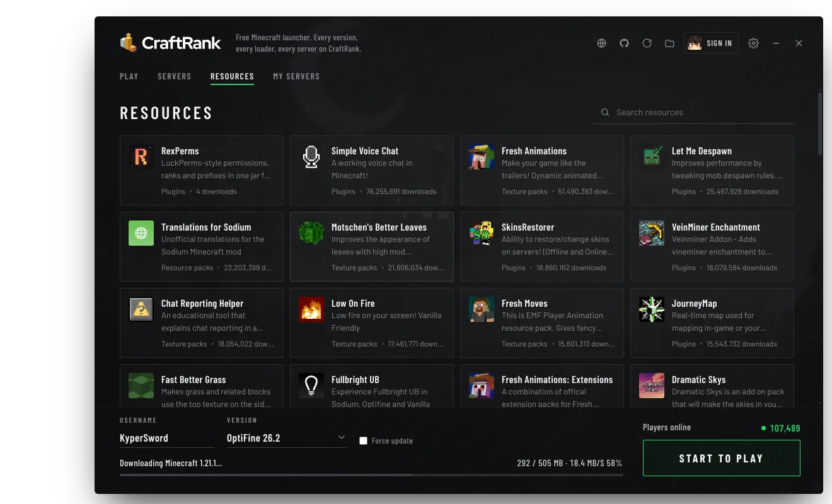Click the Sign In button

coord(711,43)
